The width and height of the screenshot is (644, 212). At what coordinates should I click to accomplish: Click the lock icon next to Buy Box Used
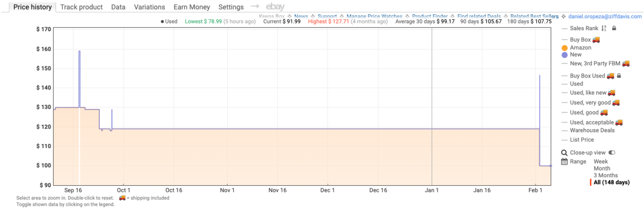click(x=619, y=76)
